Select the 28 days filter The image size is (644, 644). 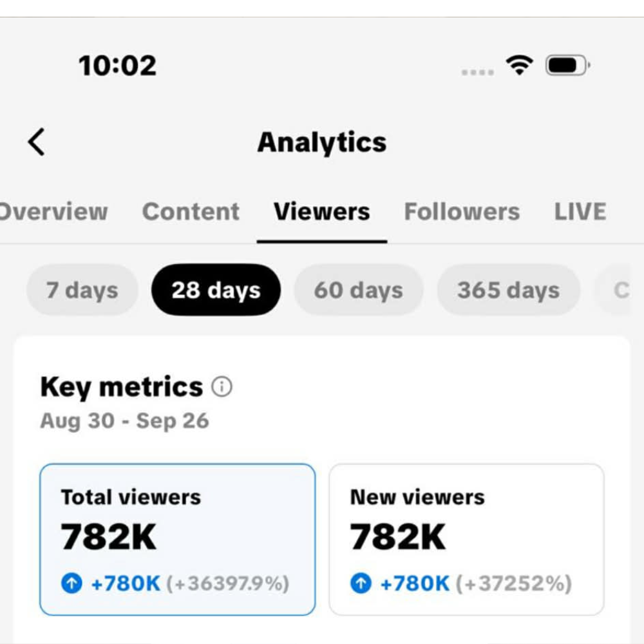pos(216,290)
